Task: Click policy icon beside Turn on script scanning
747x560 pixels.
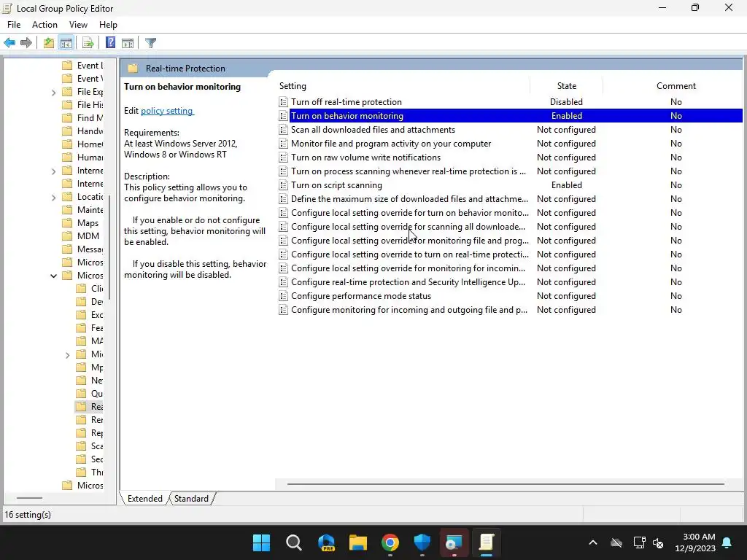Action: pos(283,185)
